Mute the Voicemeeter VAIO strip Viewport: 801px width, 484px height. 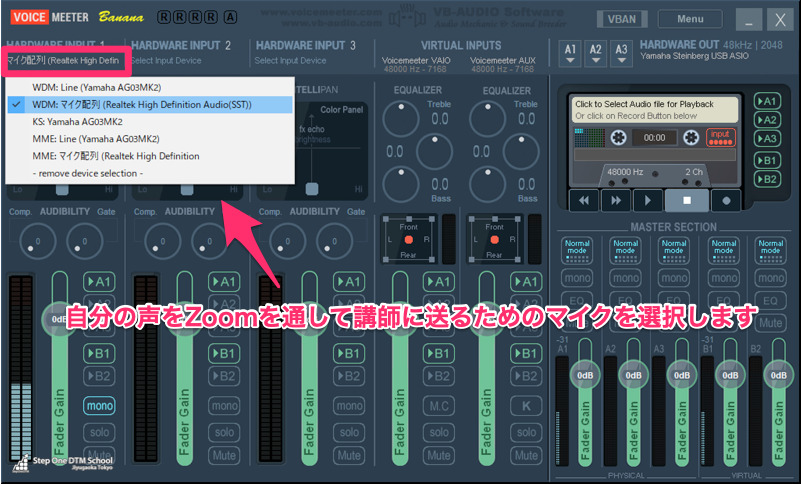point(439,455)
